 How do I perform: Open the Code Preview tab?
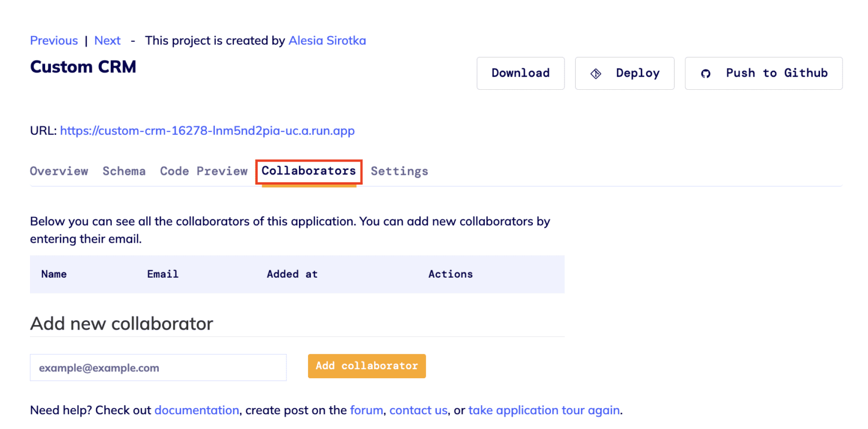203,171
